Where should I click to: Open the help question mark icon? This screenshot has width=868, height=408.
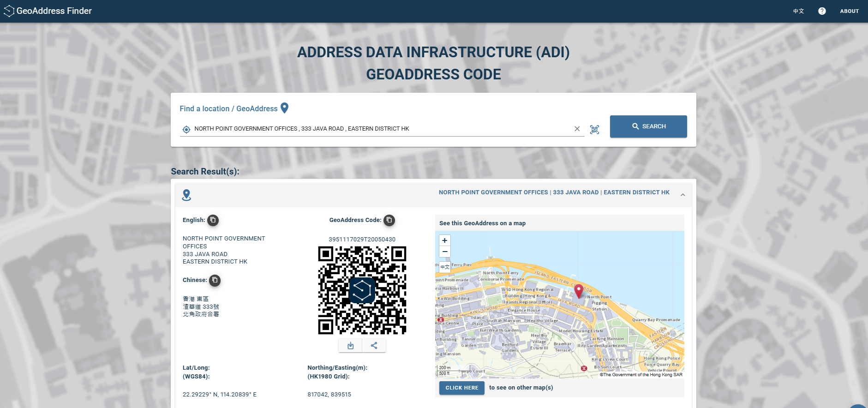click(822, 11)
